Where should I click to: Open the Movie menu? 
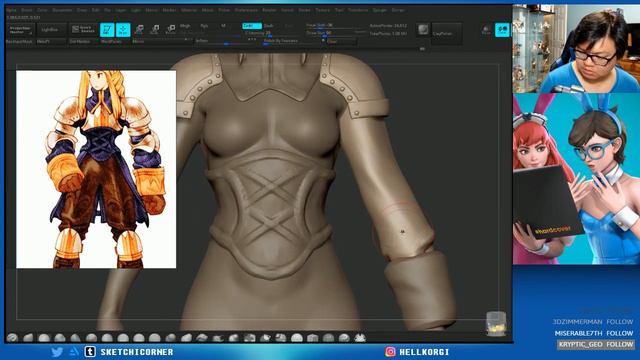(208, 10)
